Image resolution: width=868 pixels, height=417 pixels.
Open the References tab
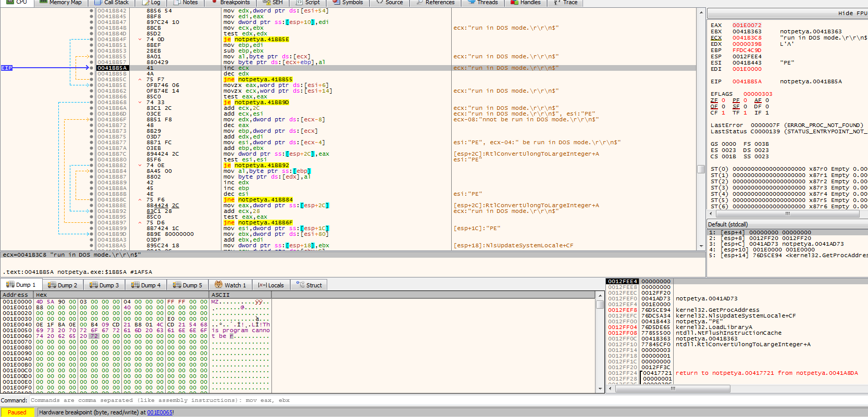(436, 3)
